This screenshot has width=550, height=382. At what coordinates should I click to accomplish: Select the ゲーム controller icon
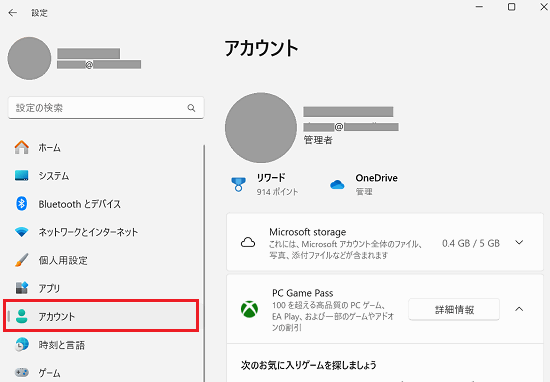coord(22,372)
